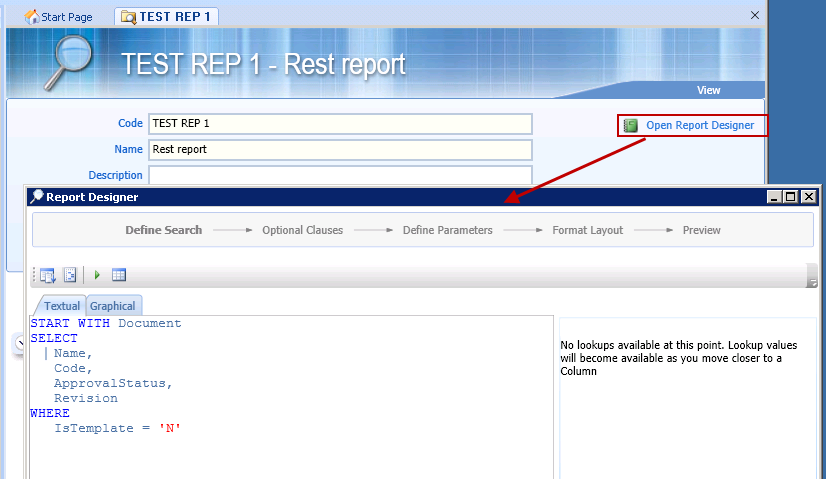The height and width of the screenshot is (479, 826).
Task: Open the Format Layout step
Action: pyautogui.click(x=587, y=230)
